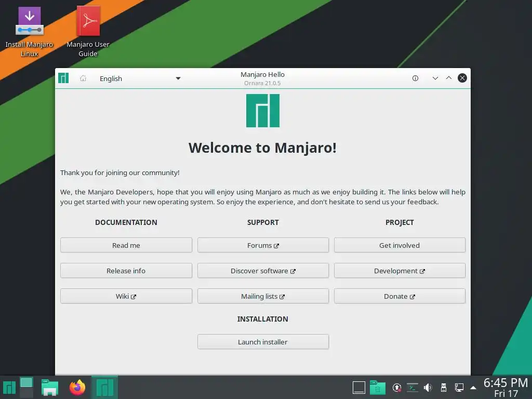
Task: Open the file manager from the taskbar
Action: coord(50,388)
